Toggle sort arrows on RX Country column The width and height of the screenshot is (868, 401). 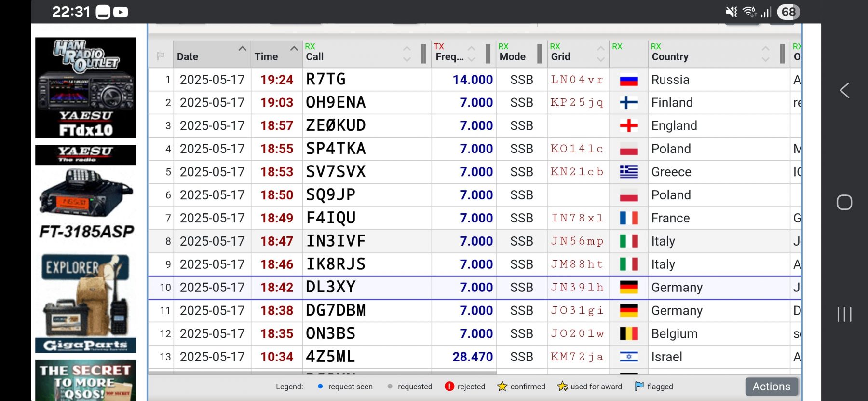click(765, 54)
